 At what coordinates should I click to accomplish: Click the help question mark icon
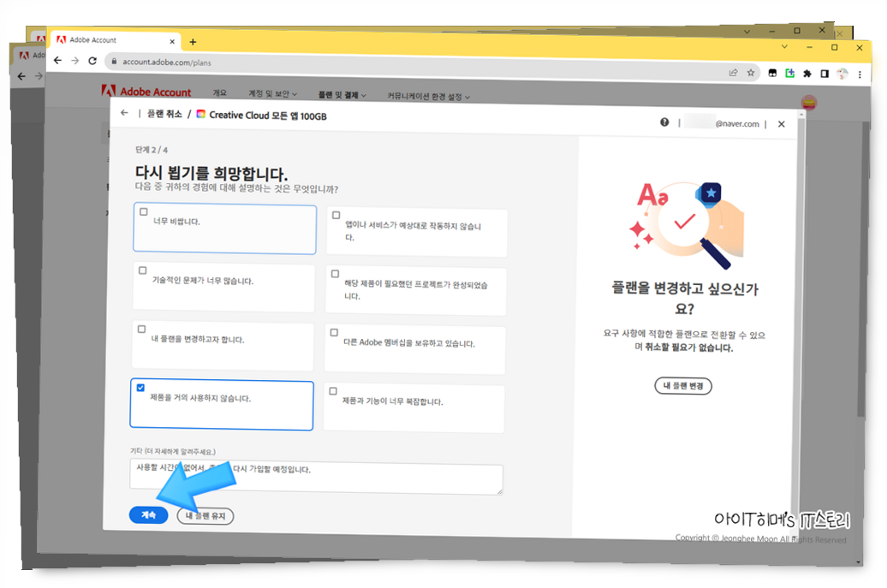[664, 122]
